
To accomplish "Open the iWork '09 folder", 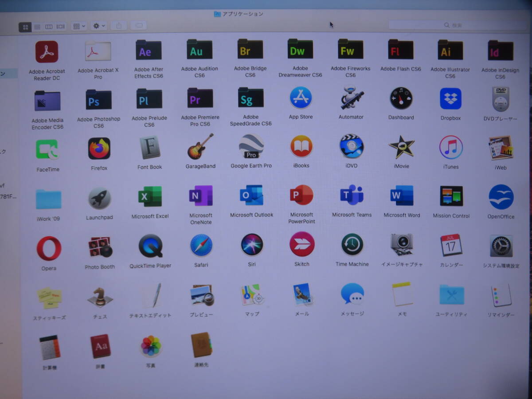I will click(x=48, y=200).
